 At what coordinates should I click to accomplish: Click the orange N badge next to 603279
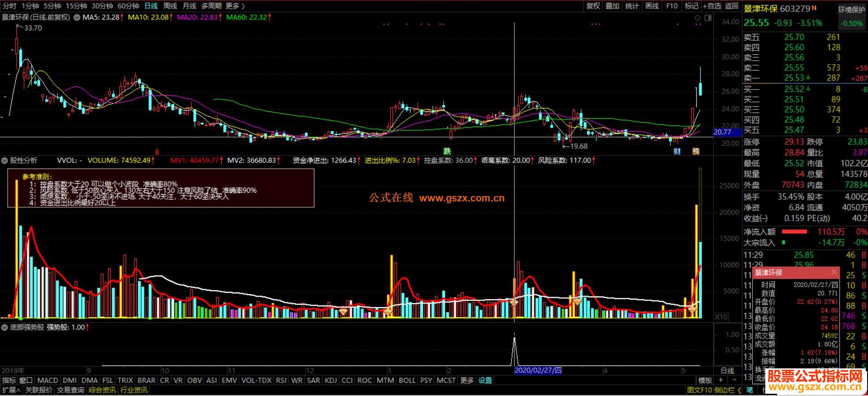[x=814, y=8]
